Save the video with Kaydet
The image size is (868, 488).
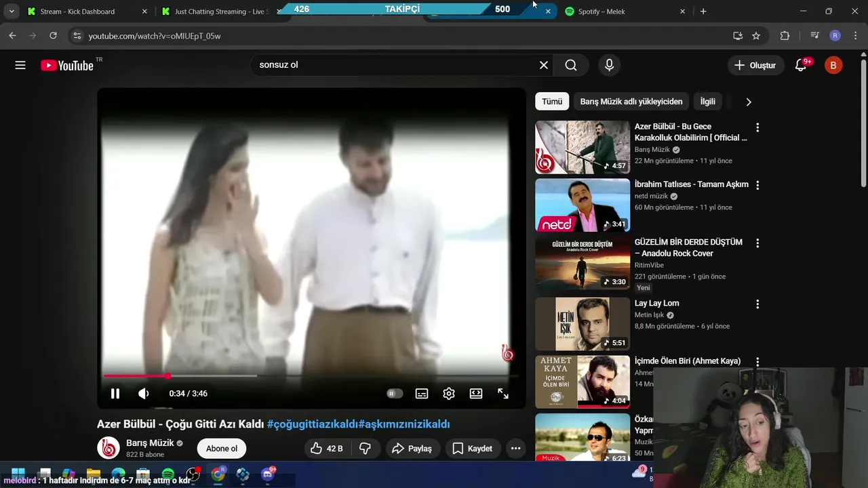click(x=473, y=449)
